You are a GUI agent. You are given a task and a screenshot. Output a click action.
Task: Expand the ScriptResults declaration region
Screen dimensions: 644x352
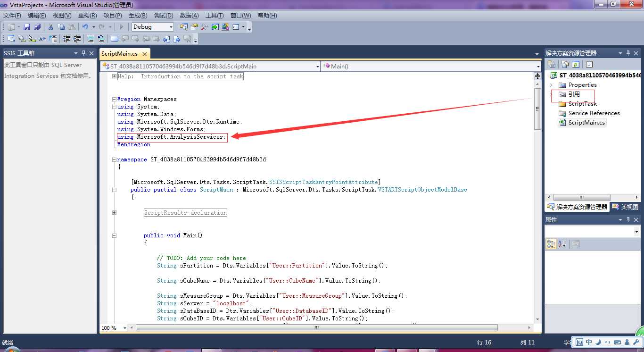pos(114,213)
